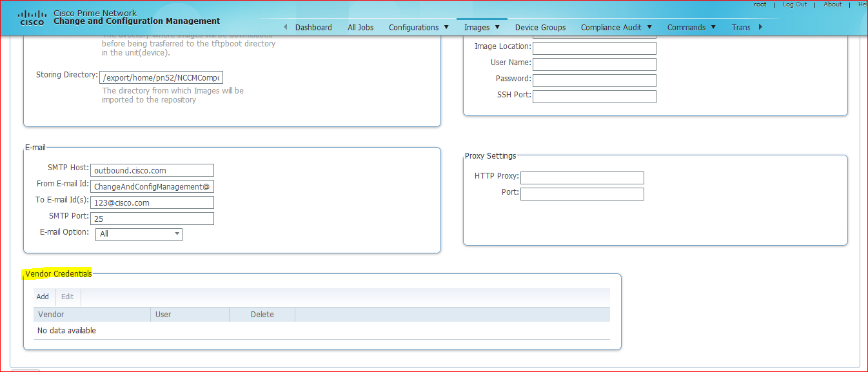The image size is (868, 372).
Task: Click the Change and Configuration Management title
Action: [x=137, y=21]
